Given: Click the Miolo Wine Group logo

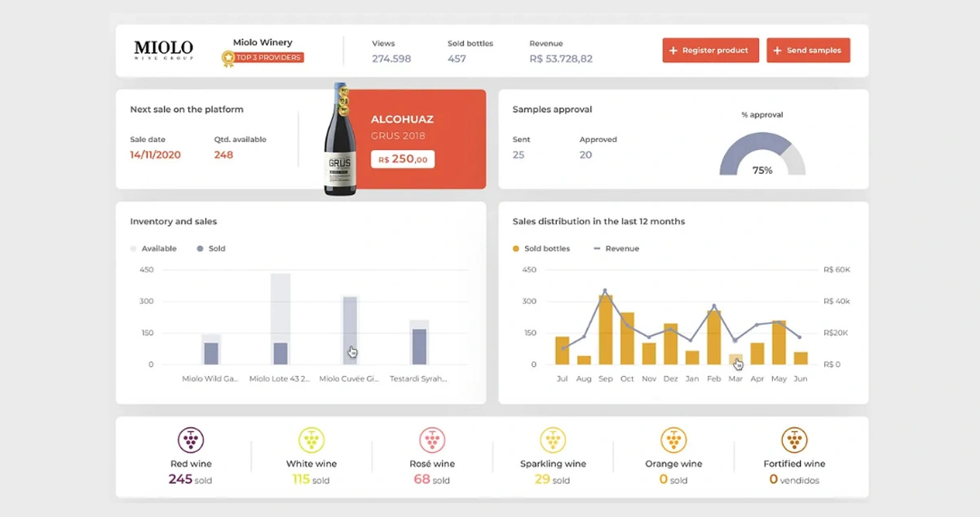Looking at the screenshot, I should [164, 50].
